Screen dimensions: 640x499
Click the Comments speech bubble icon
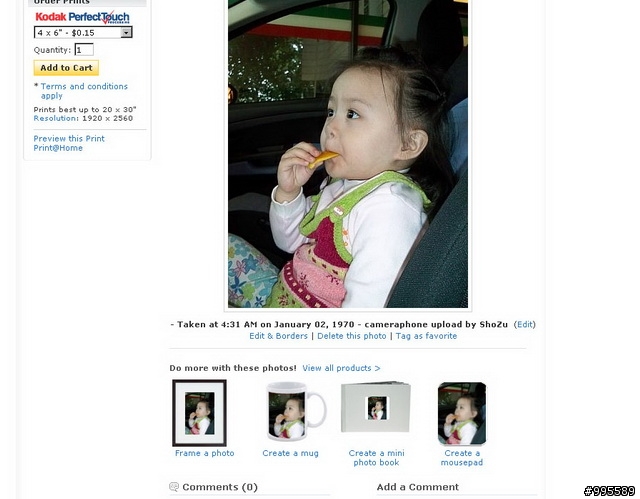(174, 487)
